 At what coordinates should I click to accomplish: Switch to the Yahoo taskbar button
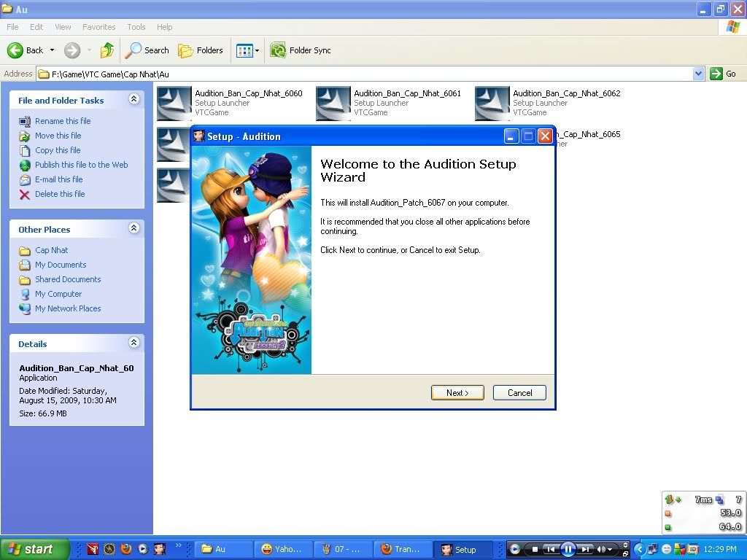click(x=282, y=549)
